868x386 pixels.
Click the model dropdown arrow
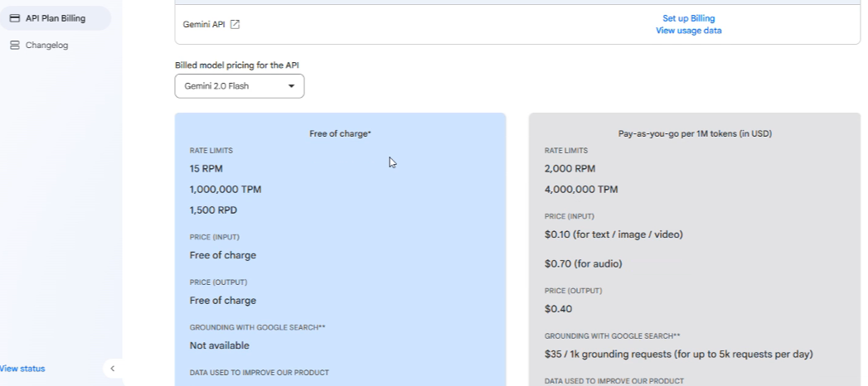click(x=291, y=86)
